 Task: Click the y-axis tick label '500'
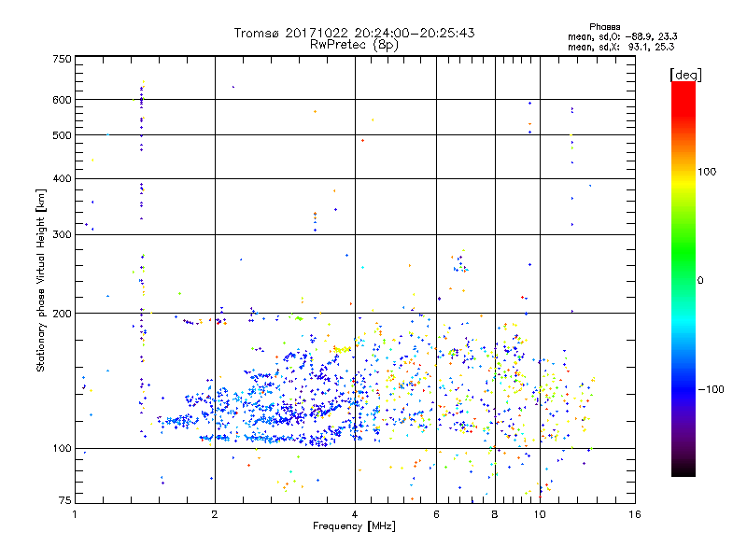62,135
